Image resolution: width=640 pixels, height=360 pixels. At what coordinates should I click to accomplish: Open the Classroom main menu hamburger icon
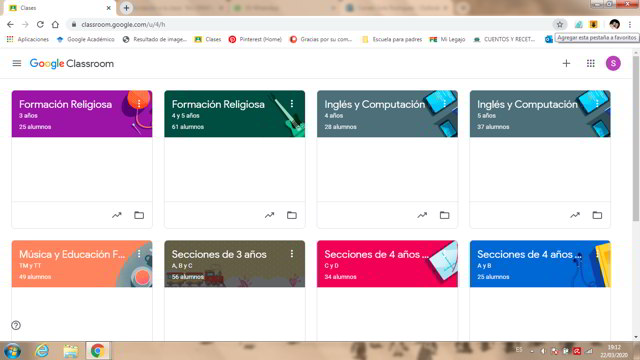17,63
